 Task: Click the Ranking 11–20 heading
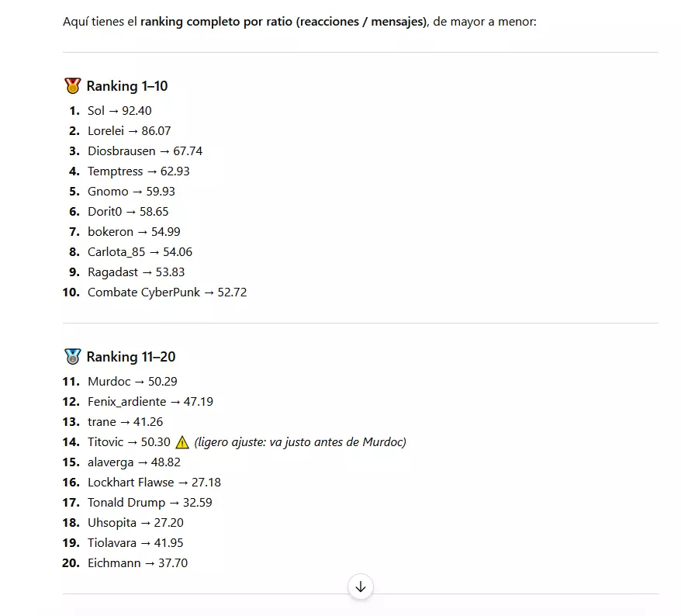(131, 357)
